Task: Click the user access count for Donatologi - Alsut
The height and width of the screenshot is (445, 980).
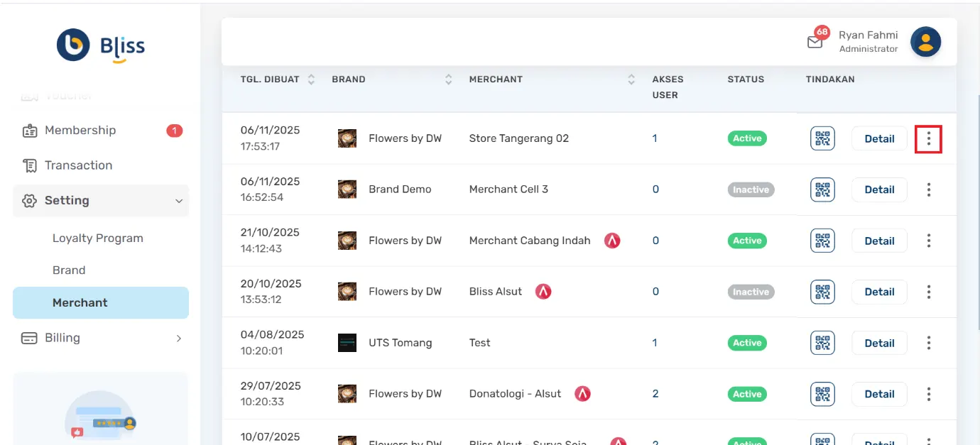Action: [655, 394]
